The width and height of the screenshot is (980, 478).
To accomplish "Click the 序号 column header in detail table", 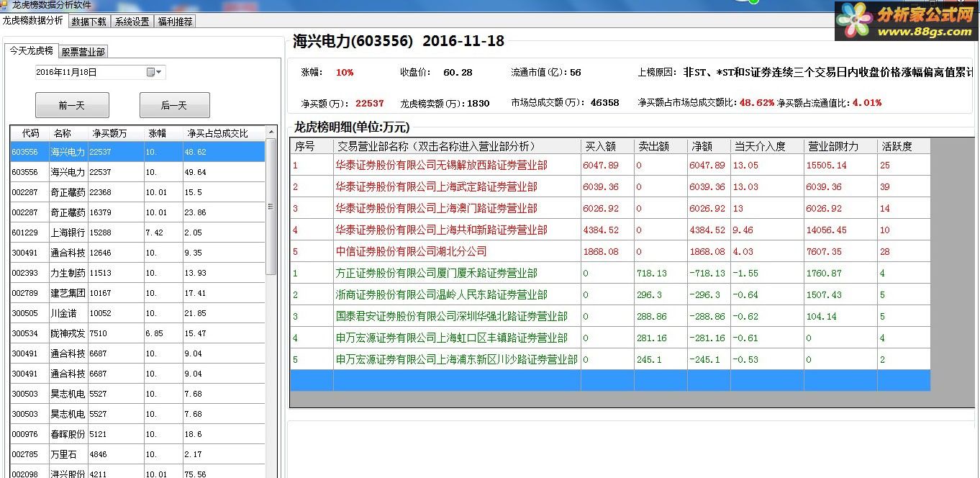I will (312, 146).
